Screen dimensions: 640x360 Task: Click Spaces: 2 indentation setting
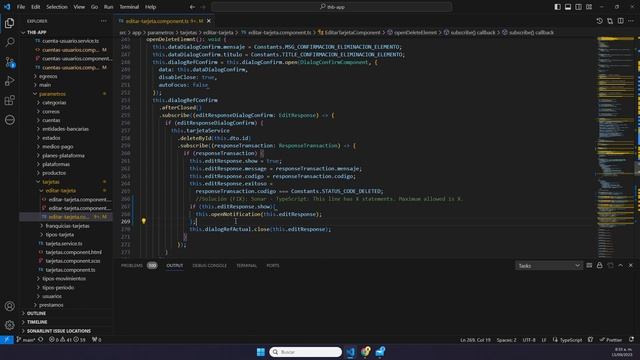click(506, 340)
